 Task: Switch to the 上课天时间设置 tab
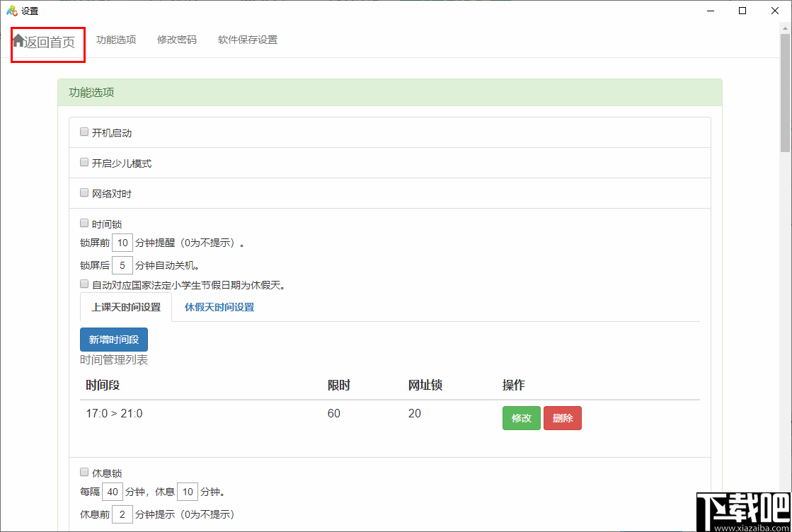coord(125,308)
